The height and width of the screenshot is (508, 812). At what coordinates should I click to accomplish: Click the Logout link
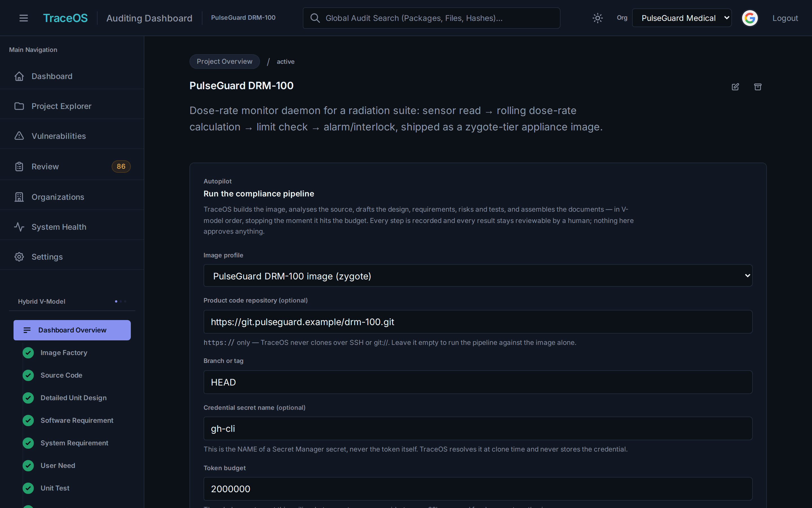click(x=785, y=18)
